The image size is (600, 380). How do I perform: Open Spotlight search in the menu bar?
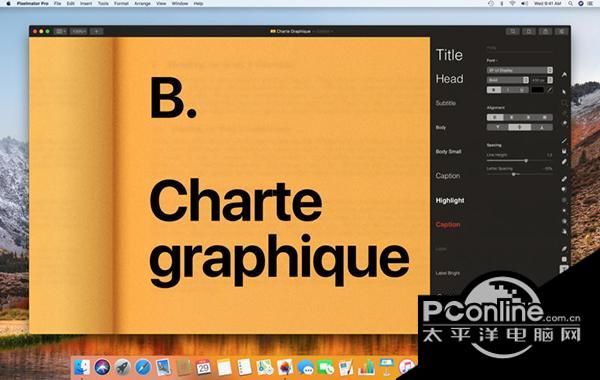(x=570, y=3)
